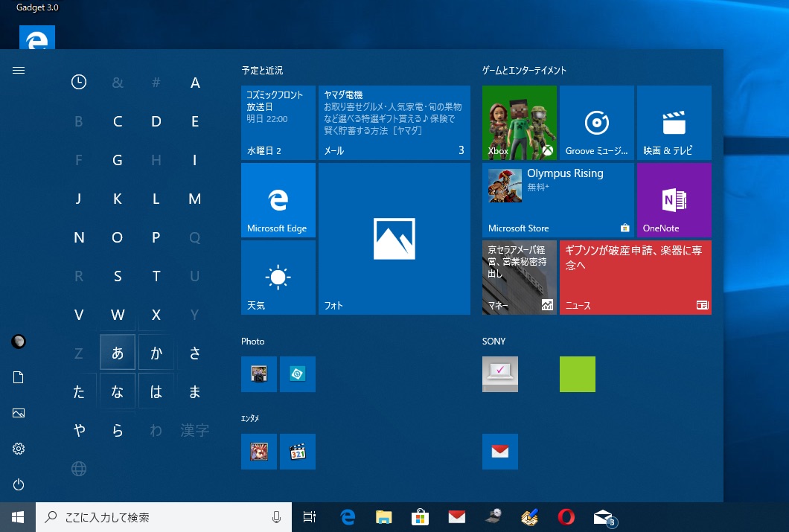The height and width of the screenshot is (532, 789).
Task: Launch the 321 media player tile
Action: [298, 452]
